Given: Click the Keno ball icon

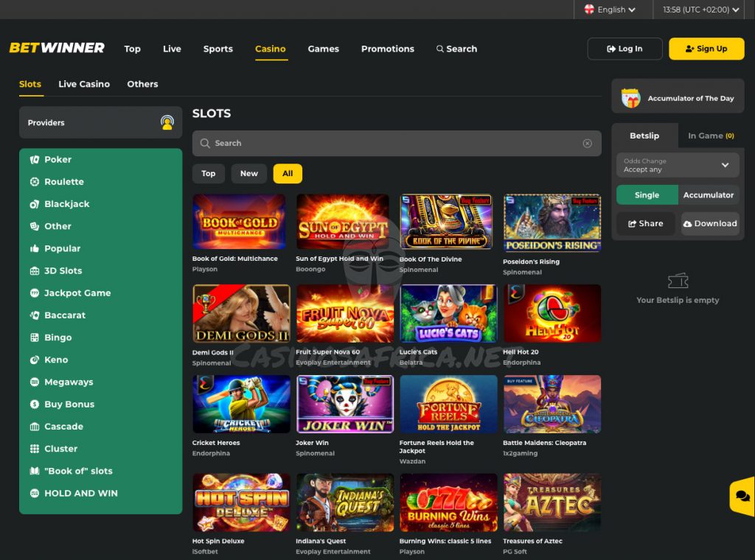Looking at the screenshot, I should [x=34, y=360].
